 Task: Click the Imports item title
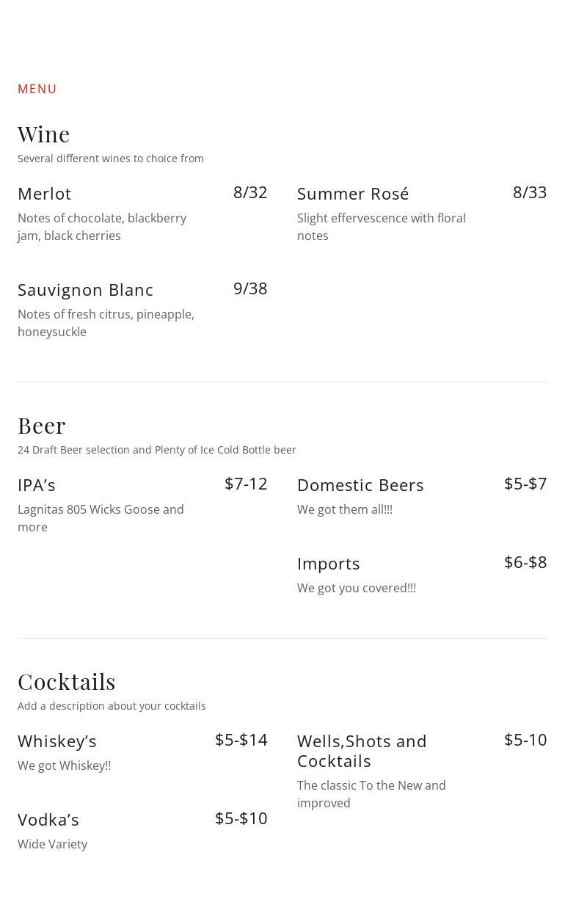329,564
